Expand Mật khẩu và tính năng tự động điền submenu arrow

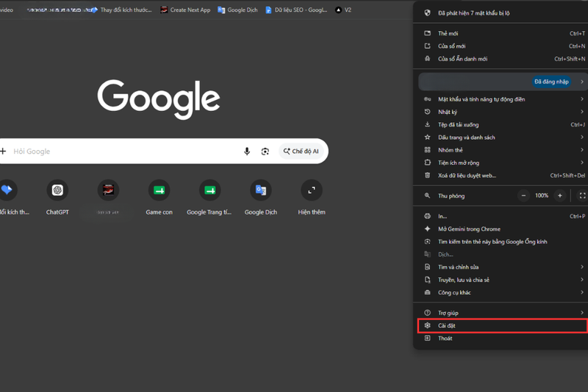(581, 99)
